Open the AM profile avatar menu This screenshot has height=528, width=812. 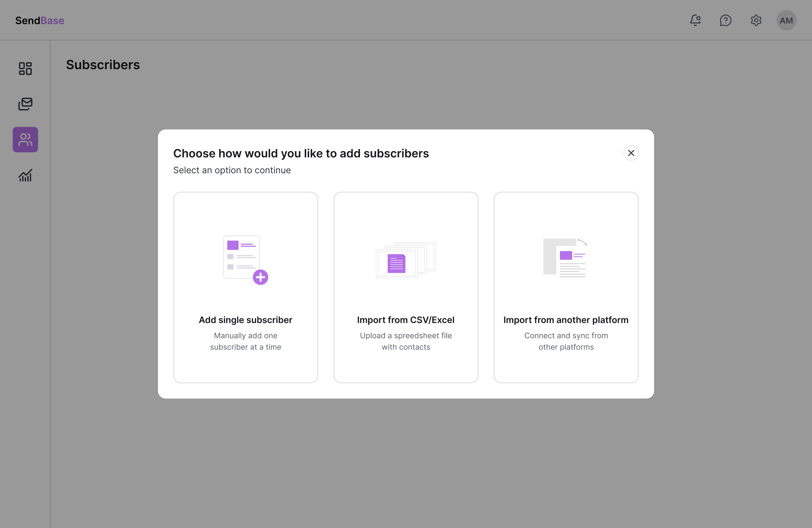coord(786,20)
